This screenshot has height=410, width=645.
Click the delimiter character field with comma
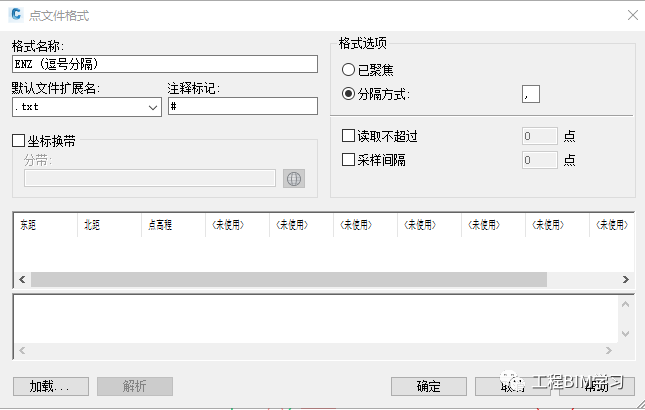pyautogui.click(x=531, y=94)
